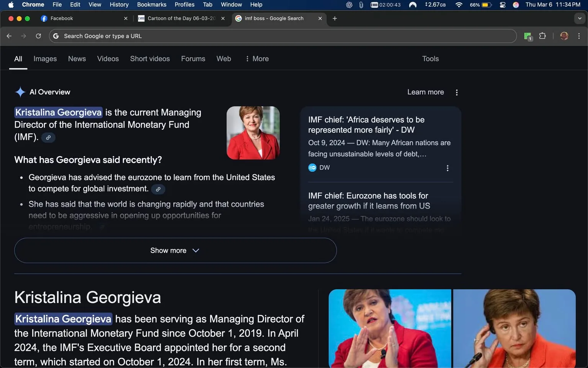Click the Google lens logo in address bar
Image resolution: width=588 pixels, height=368 pixels.
coord(56,36)
